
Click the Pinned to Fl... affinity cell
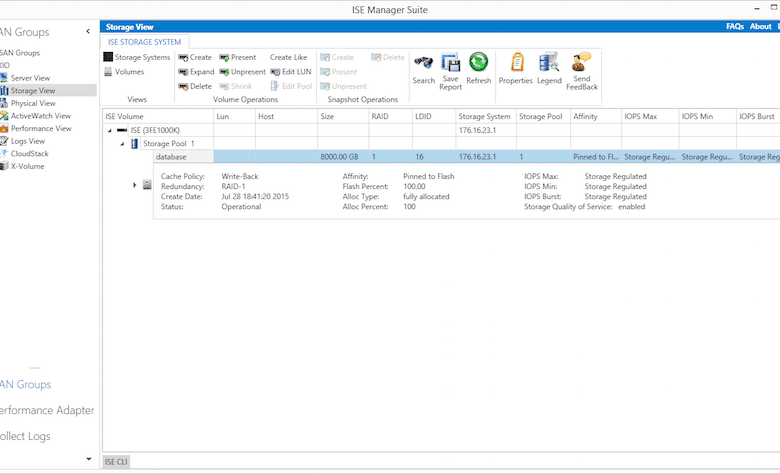pyautogui.click(x=596, y=157)
